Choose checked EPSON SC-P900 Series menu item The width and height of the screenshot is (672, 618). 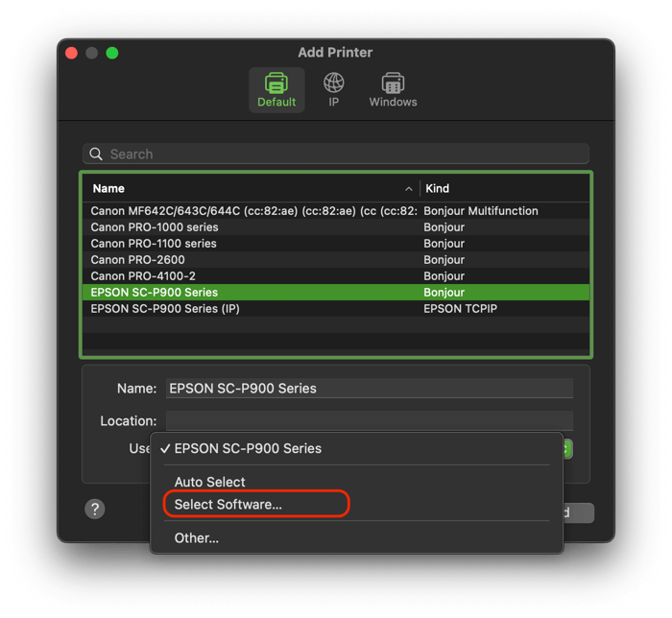(356, 448)
